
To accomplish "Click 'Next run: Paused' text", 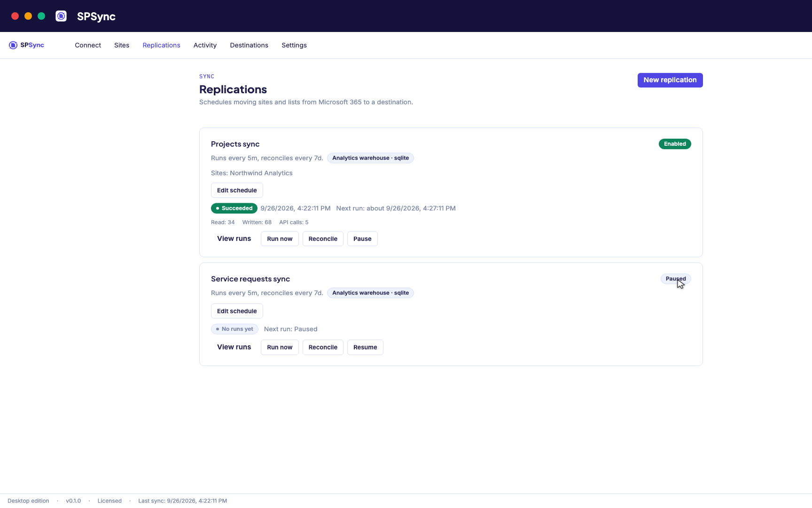I will [x=290, y=329].
